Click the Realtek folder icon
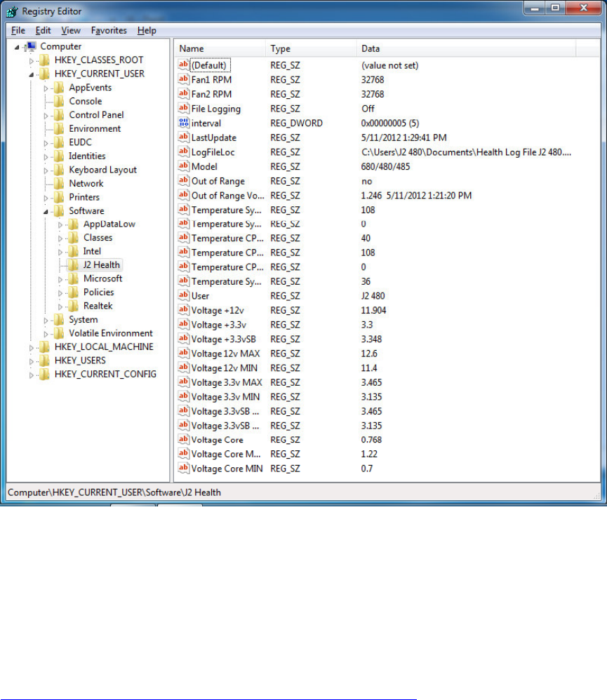The height and width of the screenshot is (700, 607). point(74,307)
